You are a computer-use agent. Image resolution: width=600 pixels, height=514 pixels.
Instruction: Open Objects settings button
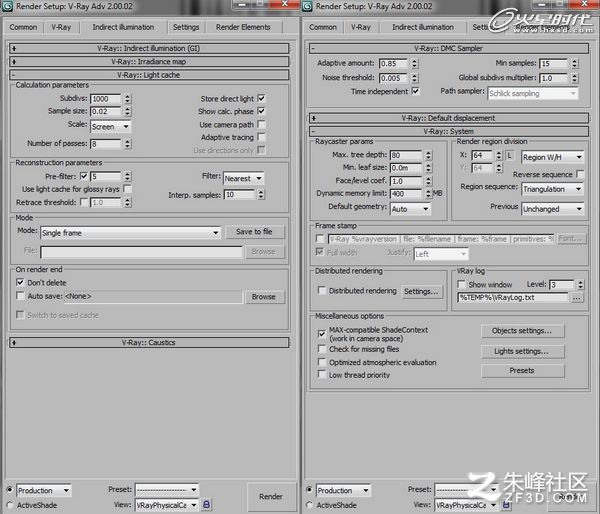pos(522,331)
